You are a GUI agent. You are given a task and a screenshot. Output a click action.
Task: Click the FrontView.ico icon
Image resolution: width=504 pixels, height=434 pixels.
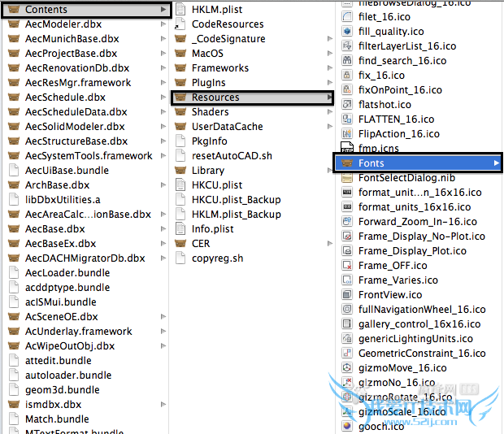tap(347, 294)
